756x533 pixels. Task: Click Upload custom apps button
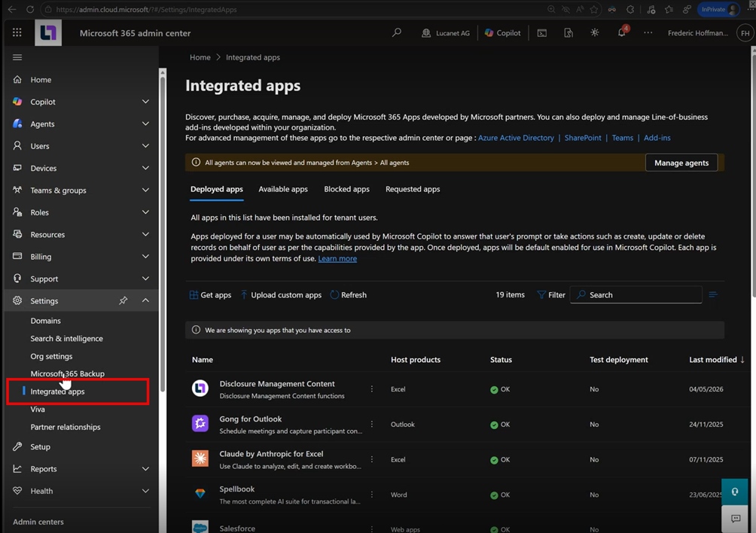[x=281, y=295]
